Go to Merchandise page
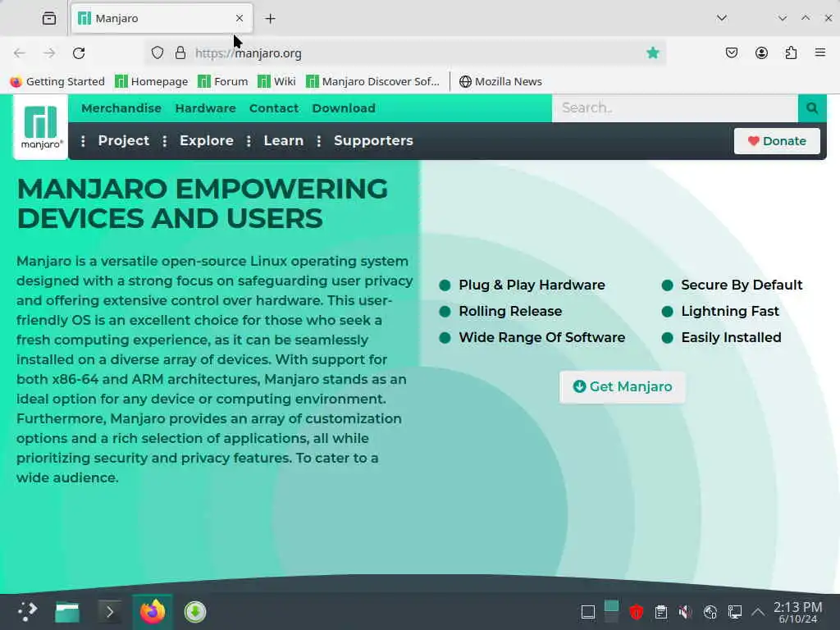This screenshot has width=840, height=630. (x=121, y=108)
